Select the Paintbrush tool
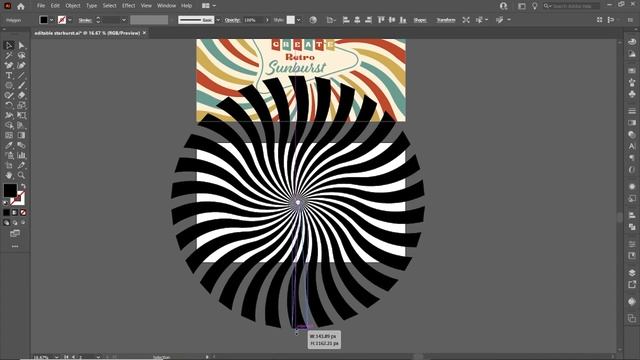640x360 pixels. tap(21, 85)
